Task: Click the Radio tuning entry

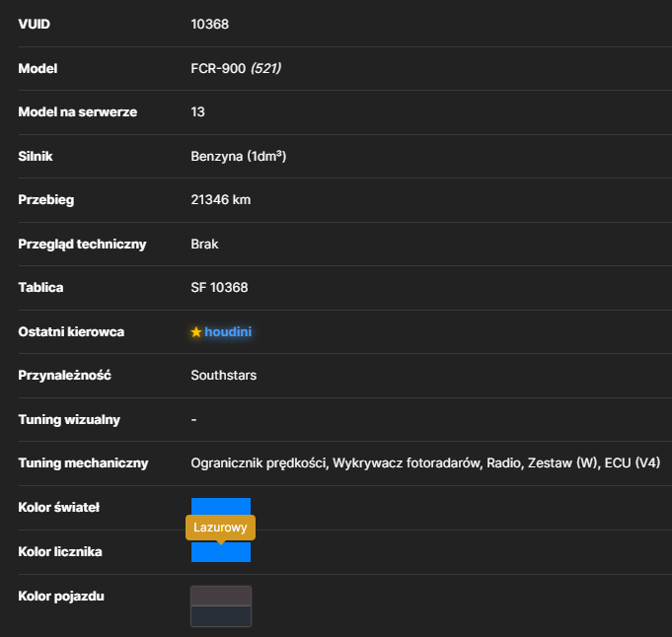Action: pos(504,463)
